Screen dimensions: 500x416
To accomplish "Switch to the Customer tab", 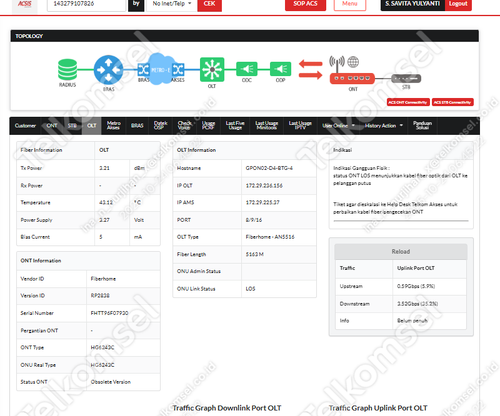I will 25,126.
